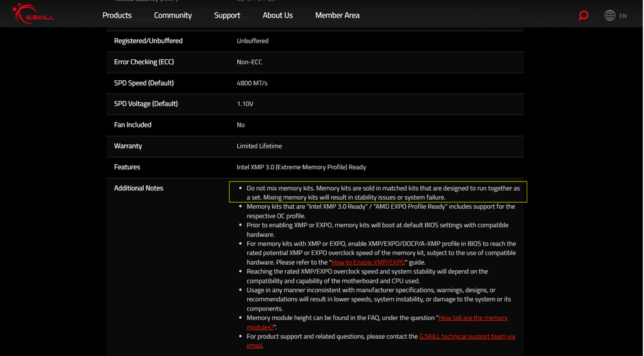Viewport: 644px width, 356px height.
Task: Click the note about Intel XMP 3.0 Ready kits
Action: (381, 211)
